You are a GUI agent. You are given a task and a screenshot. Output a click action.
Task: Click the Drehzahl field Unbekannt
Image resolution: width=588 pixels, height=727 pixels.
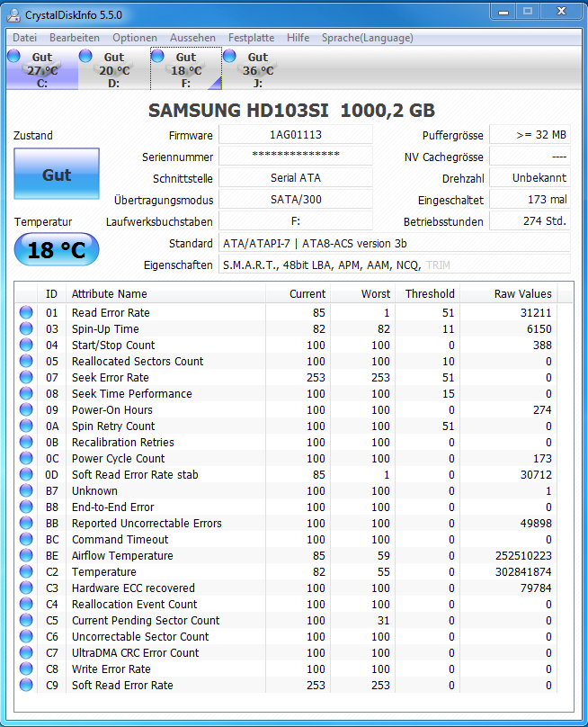(530, 177)
